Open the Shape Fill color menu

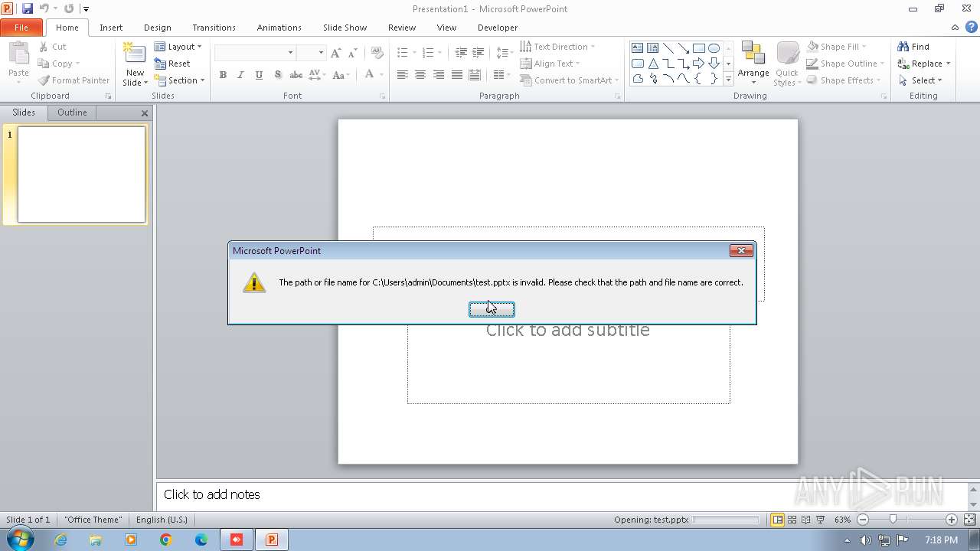click(837, 47)
